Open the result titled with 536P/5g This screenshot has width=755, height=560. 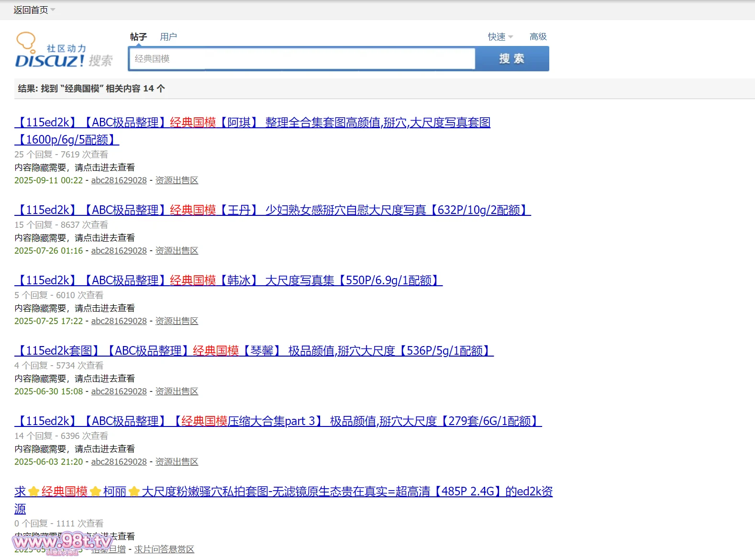(x=254, y=351)
